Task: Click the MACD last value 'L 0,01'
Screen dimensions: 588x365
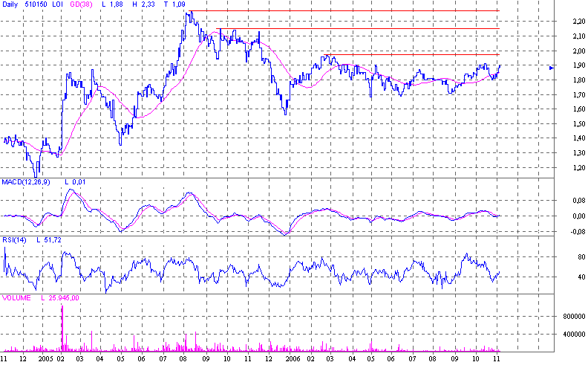Action: [x=75, y=182]
